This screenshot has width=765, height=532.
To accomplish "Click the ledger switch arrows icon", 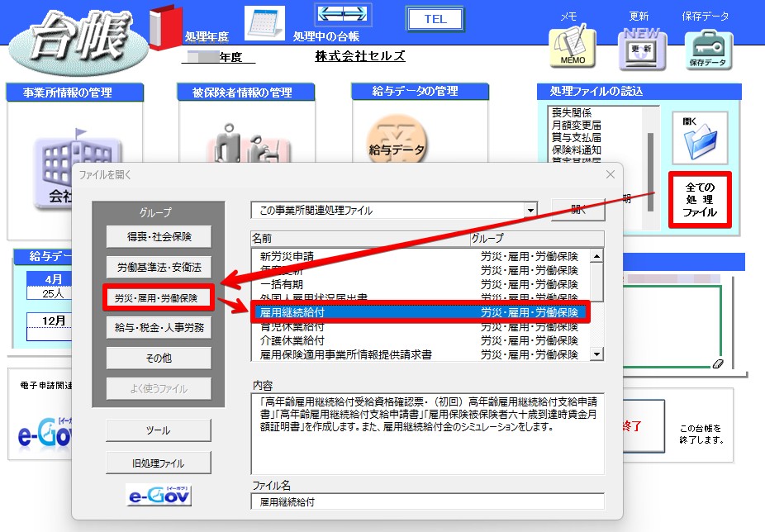I will click(x=343, y=14).
